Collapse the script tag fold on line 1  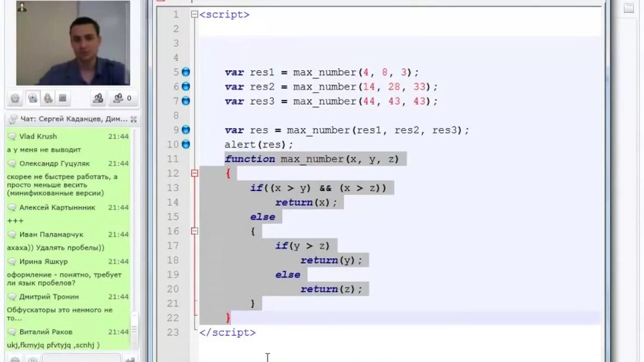pyautogui.click(x=194, y=15)
